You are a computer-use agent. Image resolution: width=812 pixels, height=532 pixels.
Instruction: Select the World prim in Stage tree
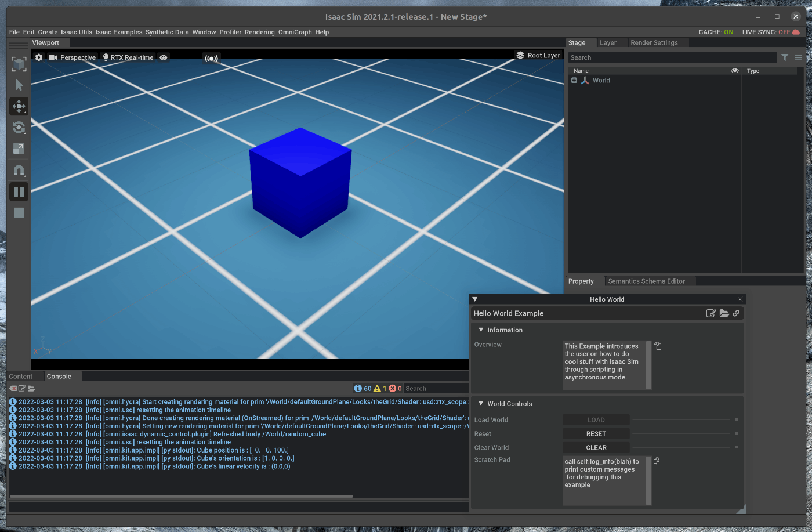click(x=601, y=81)
